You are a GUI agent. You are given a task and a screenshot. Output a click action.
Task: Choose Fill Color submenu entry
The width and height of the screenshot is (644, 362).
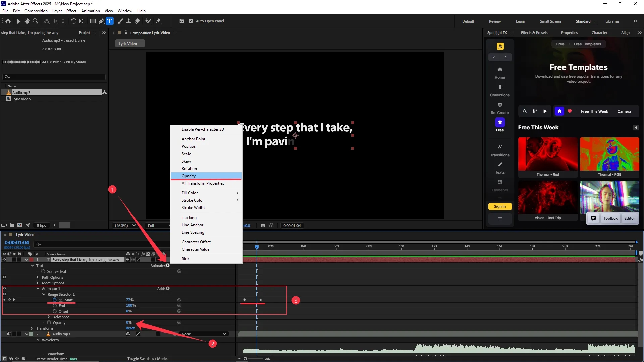[206, 193]
